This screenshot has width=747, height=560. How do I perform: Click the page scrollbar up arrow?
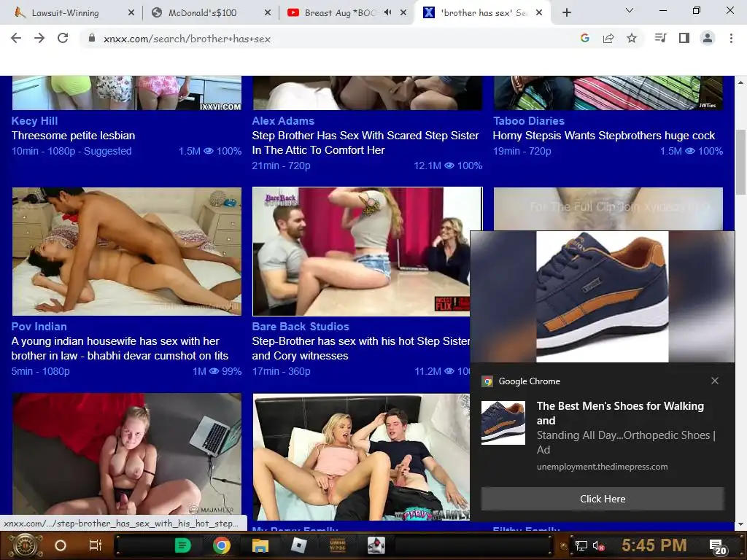[x=741, y=82]
